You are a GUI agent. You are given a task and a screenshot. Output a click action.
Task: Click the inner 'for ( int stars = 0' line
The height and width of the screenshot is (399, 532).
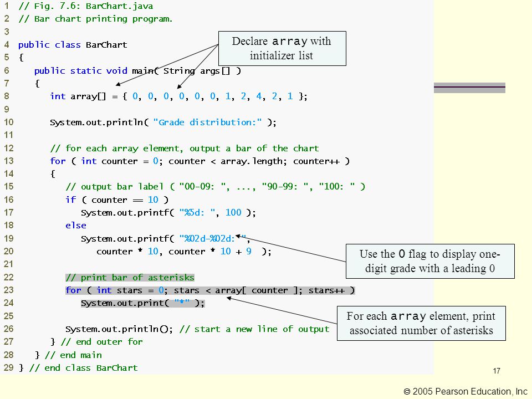(211, 290)
